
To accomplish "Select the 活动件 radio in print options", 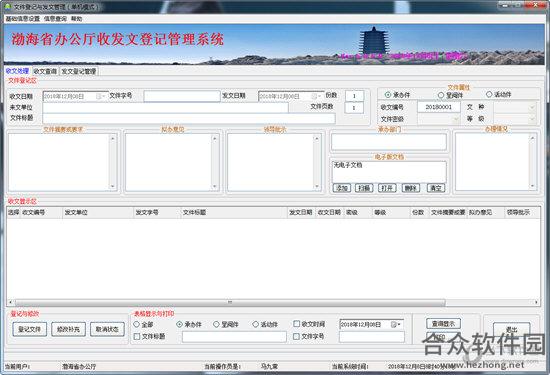I will (256, 324).
